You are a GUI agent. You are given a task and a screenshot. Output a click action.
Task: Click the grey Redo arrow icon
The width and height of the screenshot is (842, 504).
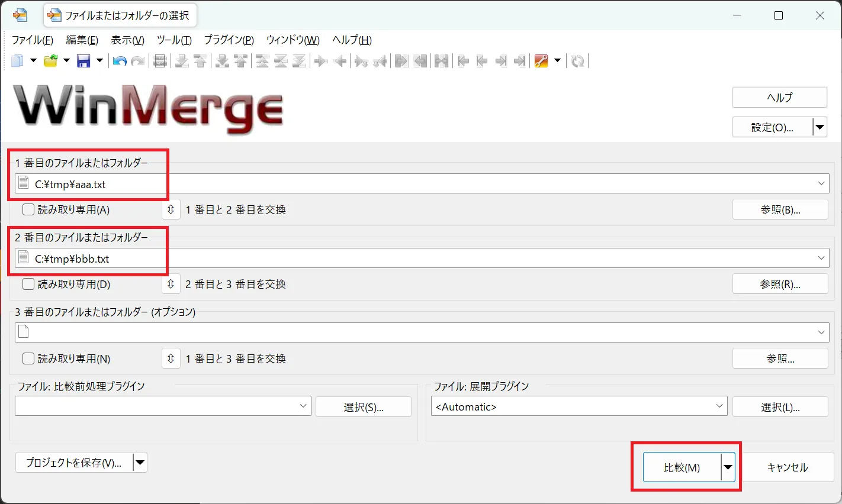[x=138, y=61]
